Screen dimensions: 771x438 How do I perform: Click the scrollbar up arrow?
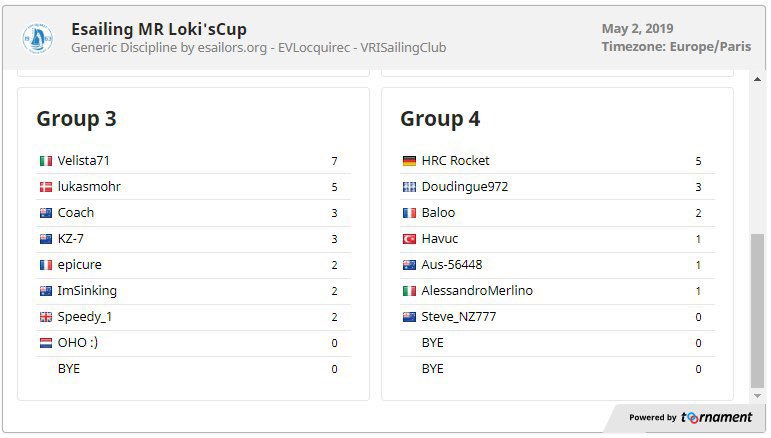[757, 79]
